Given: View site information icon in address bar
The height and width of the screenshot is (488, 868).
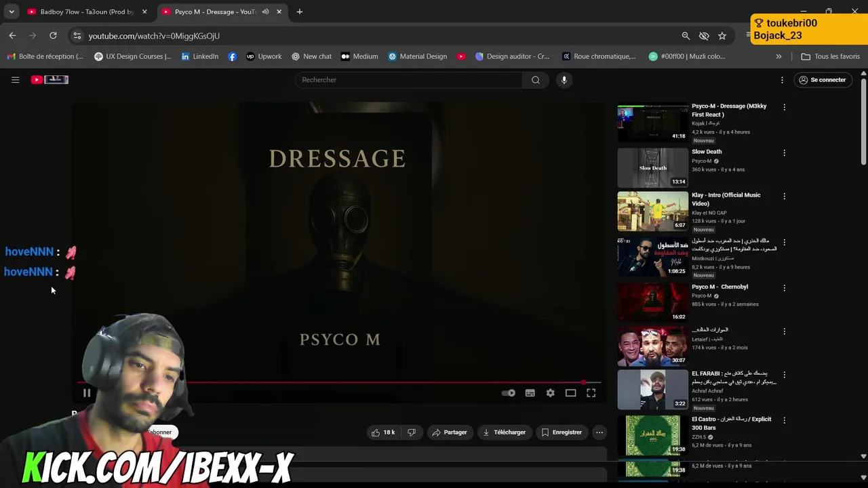Looking at the screenshot, I should (x=77, y=36).
